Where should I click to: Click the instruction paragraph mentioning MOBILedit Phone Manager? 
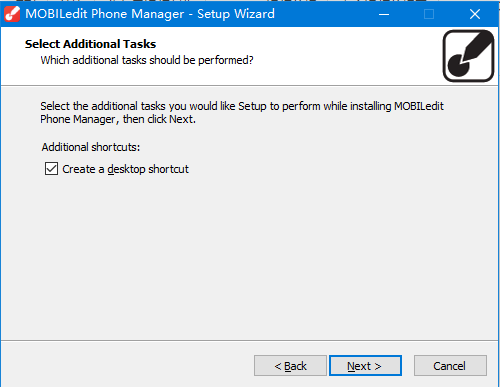(242, 113)
